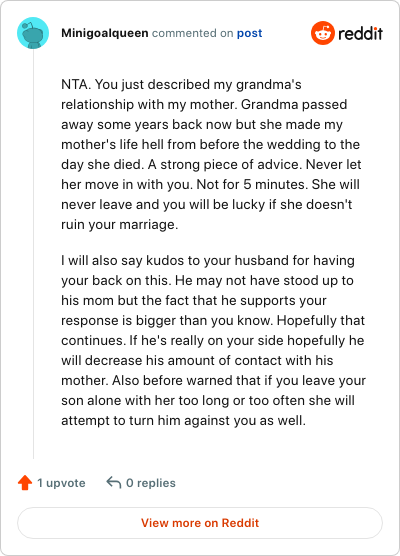400x556 pixels.
Task: Click the "1 upvote" count label
Action: 61,483
